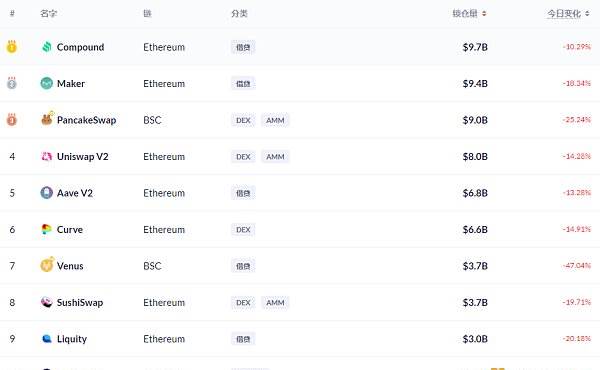The image size is (600, 370).
Task: Click the Liquity logo icon
Action: tap(47, 338)
